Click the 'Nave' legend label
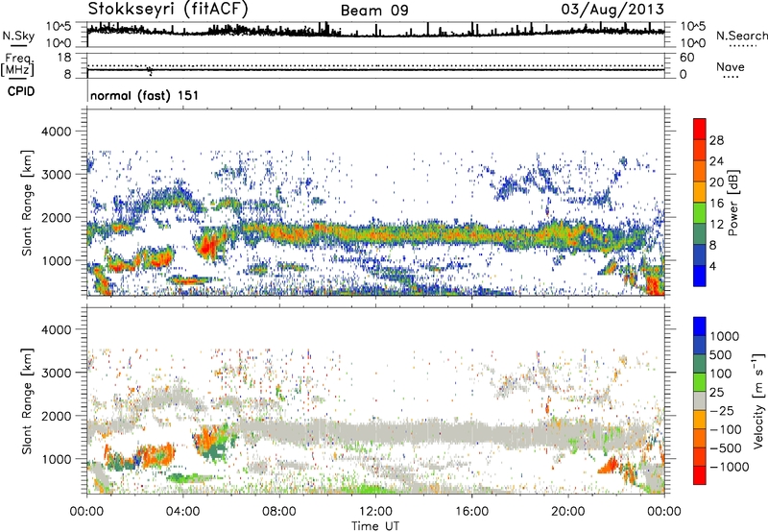 click(731, 66)
